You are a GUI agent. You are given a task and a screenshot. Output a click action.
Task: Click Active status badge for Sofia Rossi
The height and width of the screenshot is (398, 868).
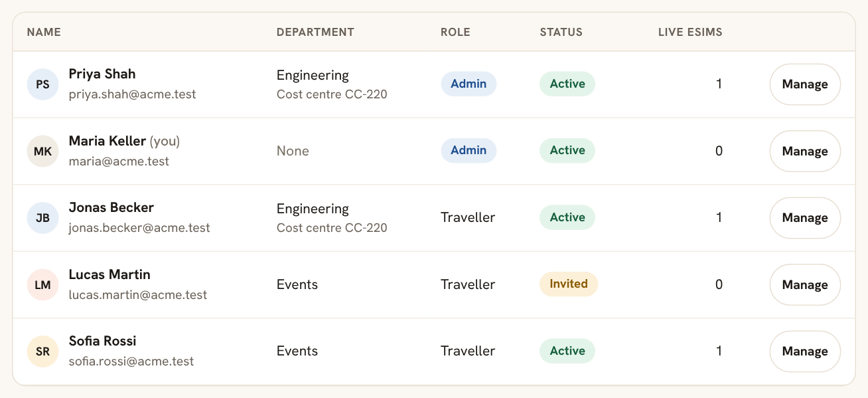tap(567, 351)
